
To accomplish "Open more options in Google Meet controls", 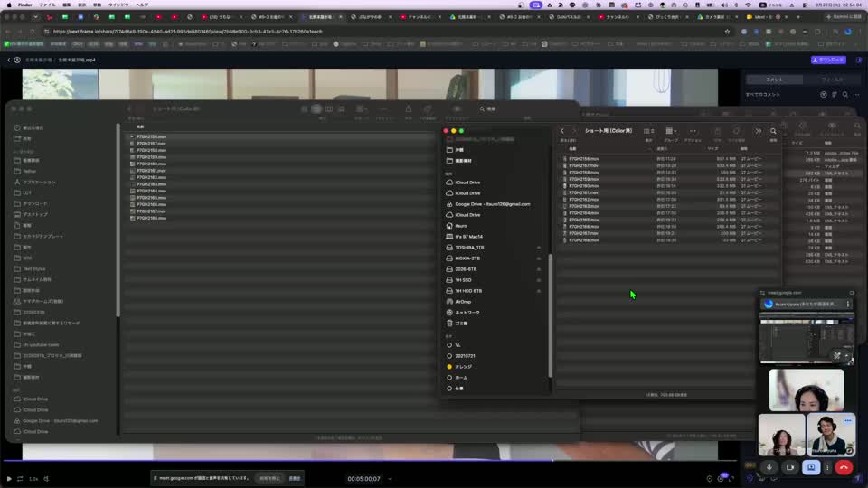I will point(827,467).
